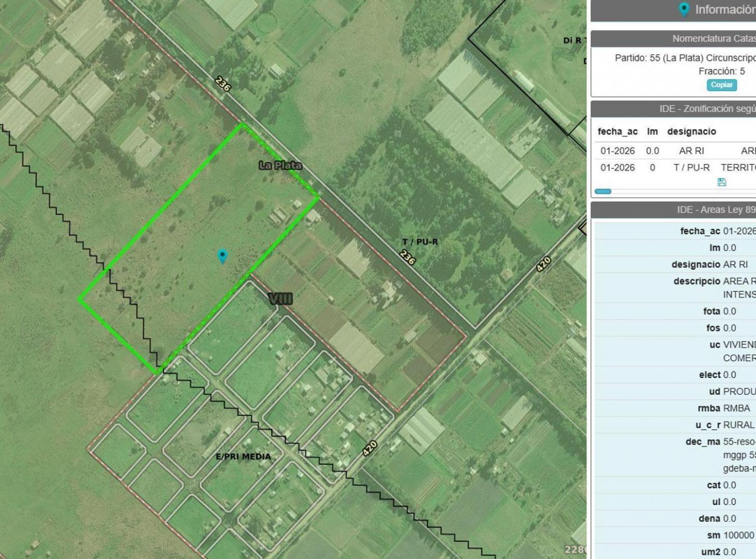Click the La Plata map label
The image size is (756, 559).
click(280, 165)
